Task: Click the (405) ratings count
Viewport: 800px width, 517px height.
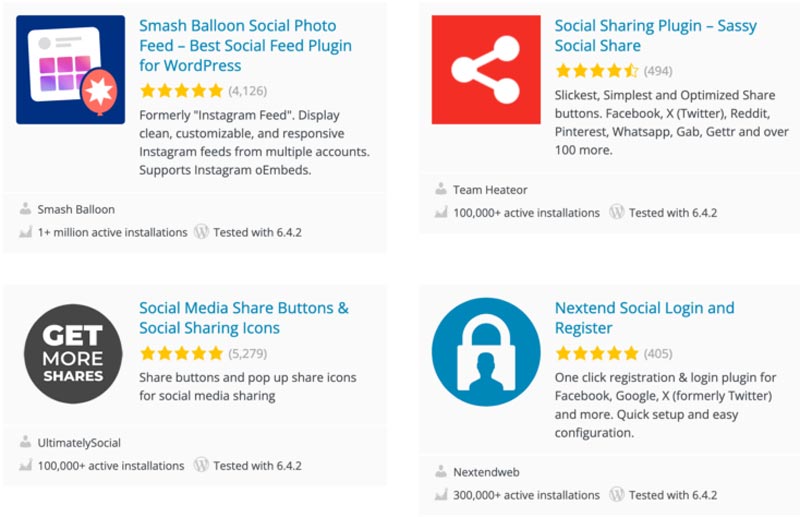Action: [x=658, y=353]
